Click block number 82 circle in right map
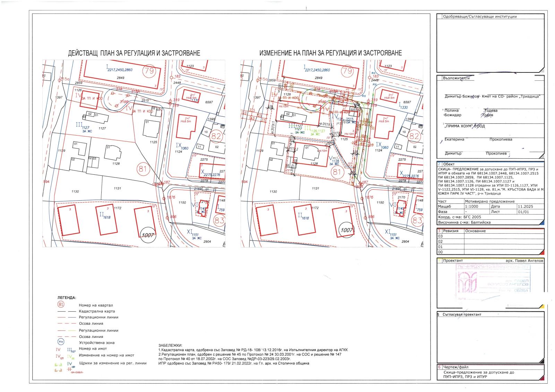The height and width of the screenshot is (392, 555). (414, 136)
